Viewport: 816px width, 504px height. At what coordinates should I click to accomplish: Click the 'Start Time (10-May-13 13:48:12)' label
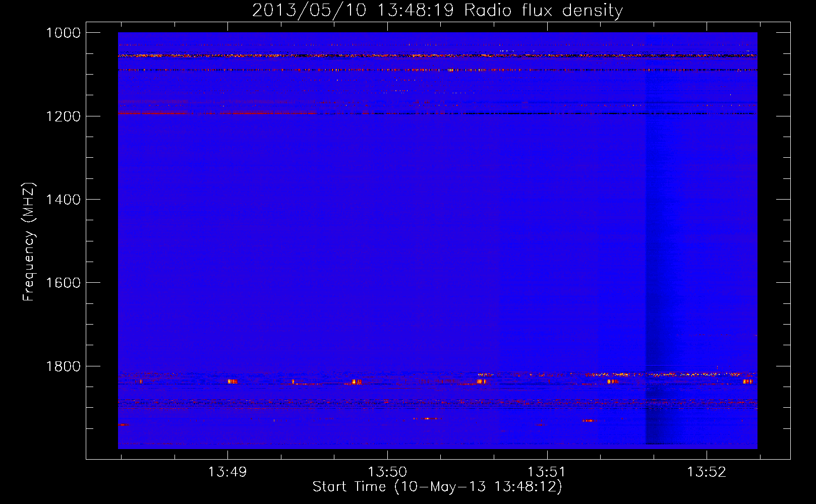(437, 487)
